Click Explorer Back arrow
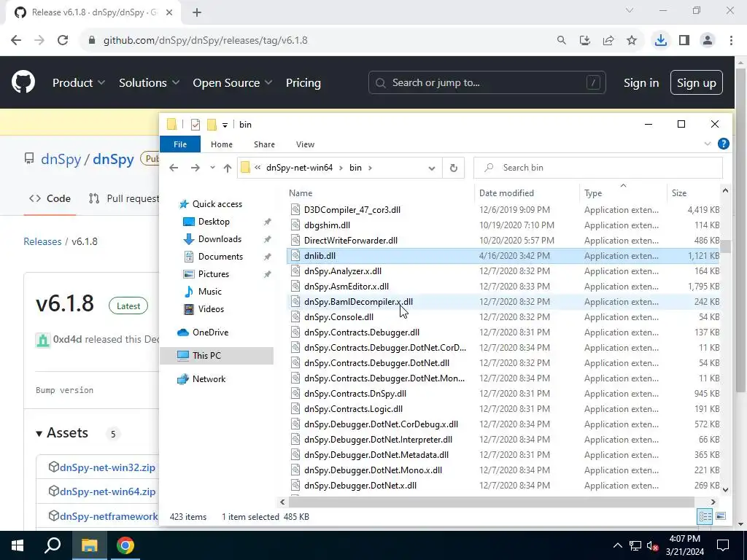The height and width of the screenshot is (560, 747). click(174, 168)
